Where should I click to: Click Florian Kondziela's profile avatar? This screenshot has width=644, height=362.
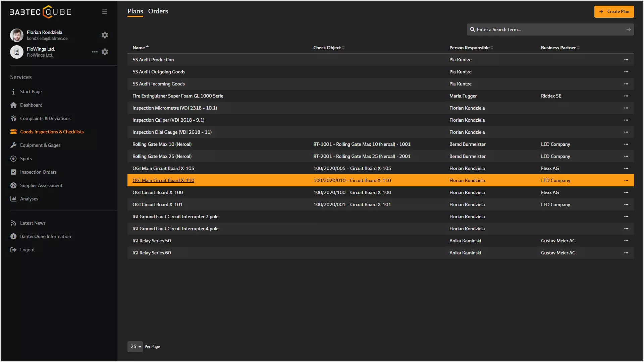click(x=17, y=35)
